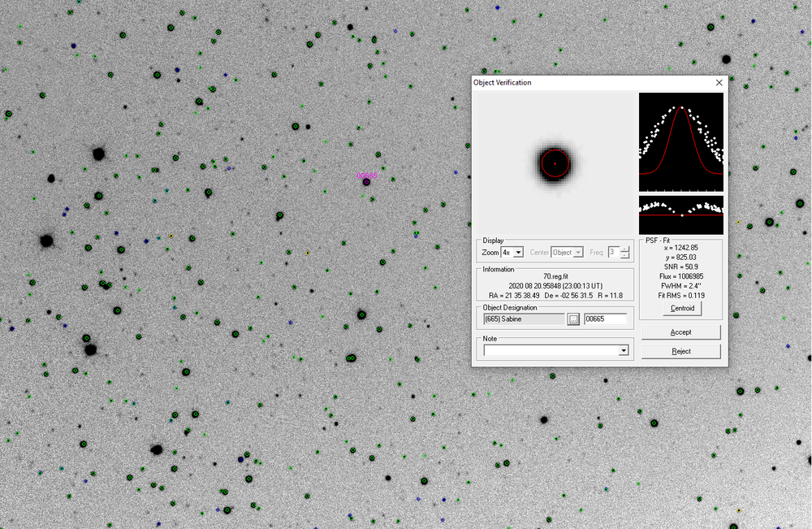
Task: Click the 00665 designation code field
Action: [x=605, y=319]
